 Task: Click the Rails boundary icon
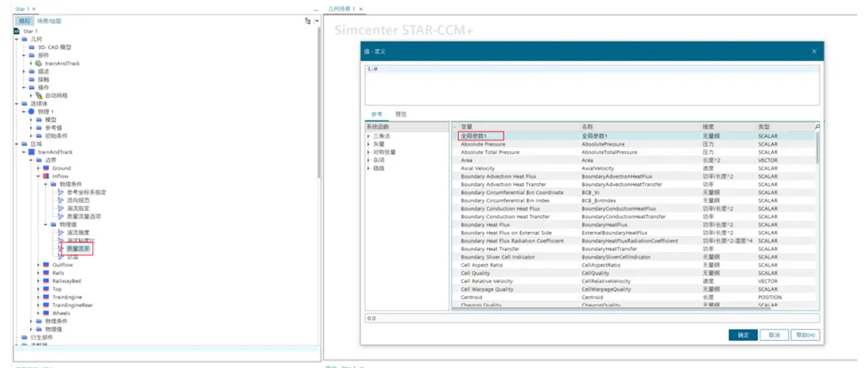point(46,273)
